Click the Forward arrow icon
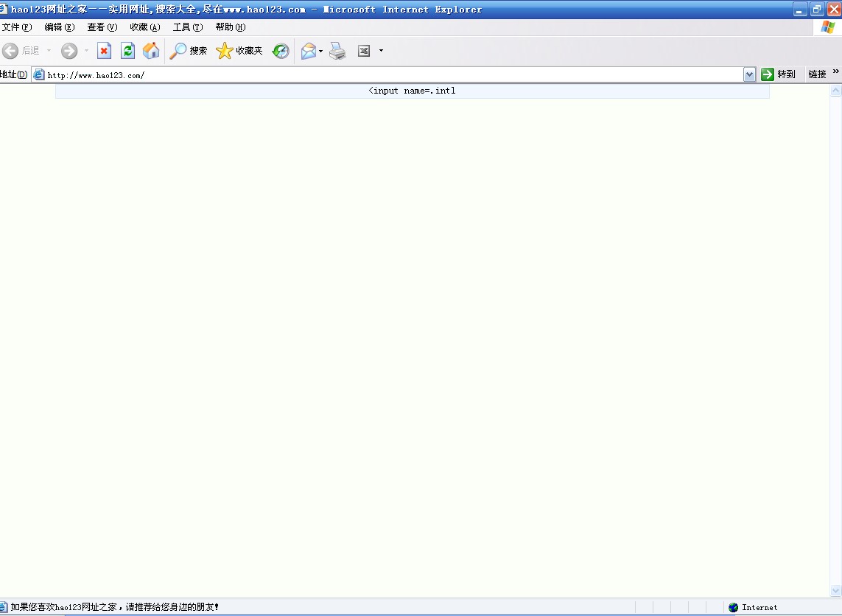 tap(69, 51)
